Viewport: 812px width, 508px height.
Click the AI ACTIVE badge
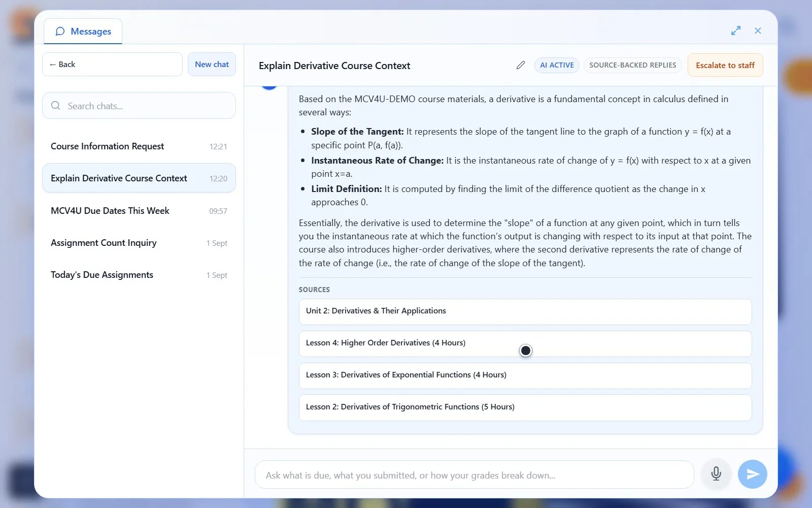coord(557,66)
